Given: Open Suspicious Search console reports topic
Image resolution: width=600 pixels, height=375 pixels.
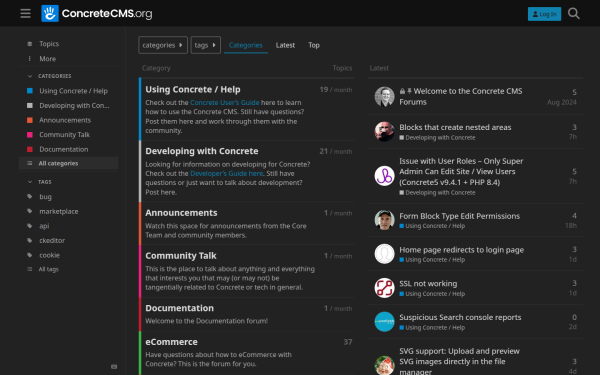Looking at the screenshot, I should point(460,317).
